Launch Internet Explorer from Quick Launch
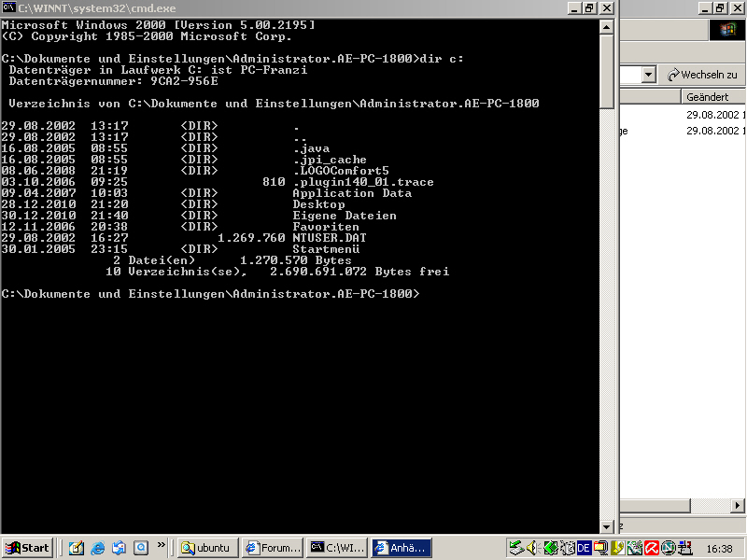Screen dimensions: 747x560 (x=98, y=548)
